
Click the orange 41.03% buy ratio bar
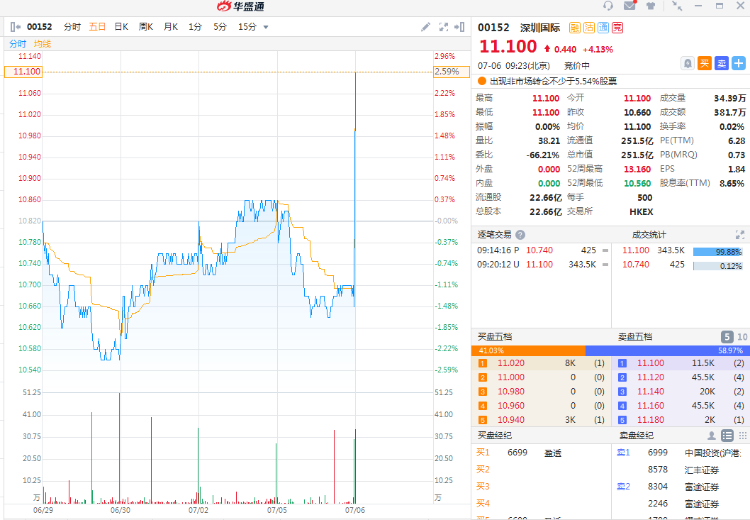(x=528, y=351)
